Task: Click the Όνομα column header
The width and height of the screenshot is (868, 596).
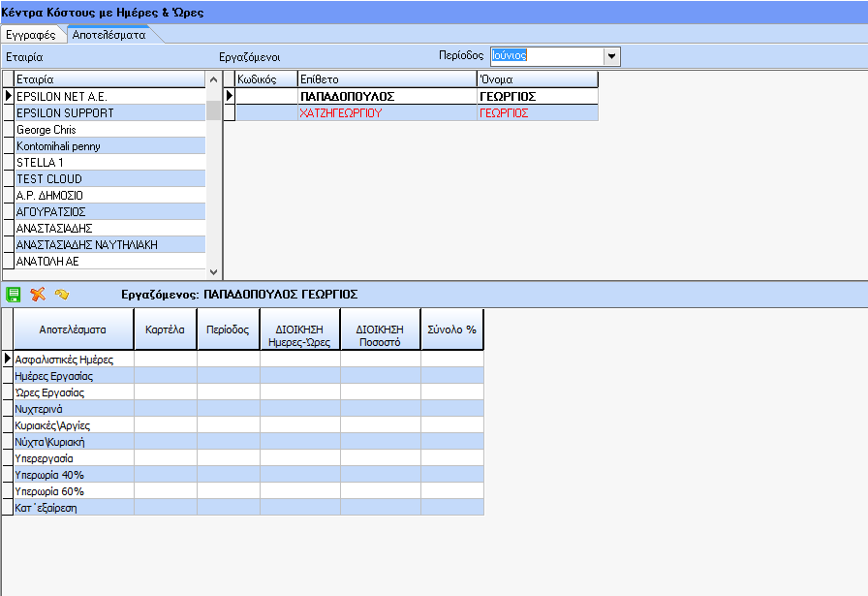Action: [x=538, y=79]
